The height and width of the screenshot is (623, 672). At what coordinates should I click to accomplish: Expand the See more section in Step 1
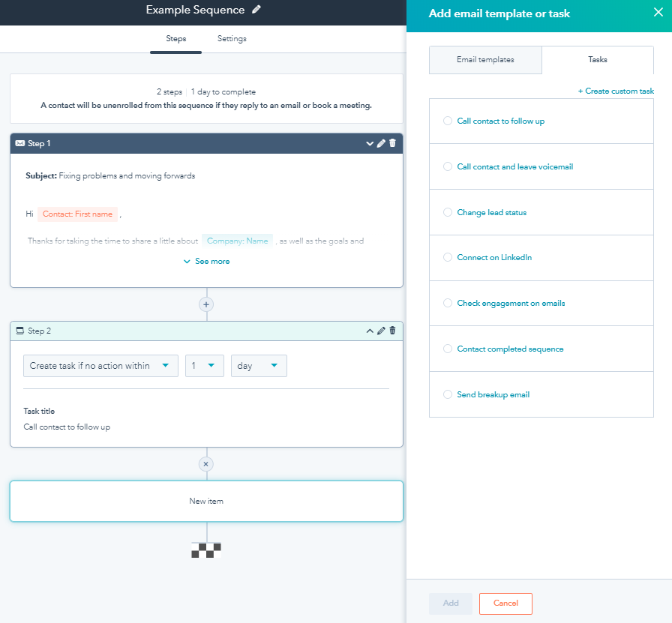point(206,262)
